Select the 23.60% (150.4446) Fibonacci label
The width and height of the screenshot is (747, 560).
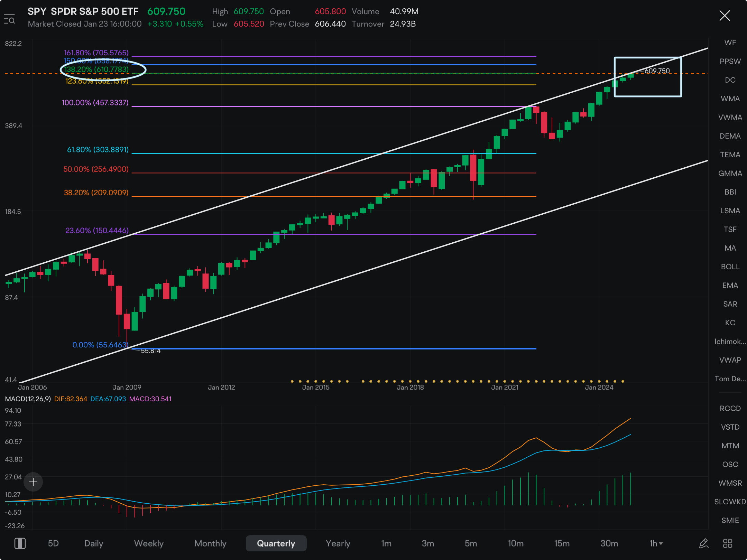pyautogui.click(x=97, y=230)
